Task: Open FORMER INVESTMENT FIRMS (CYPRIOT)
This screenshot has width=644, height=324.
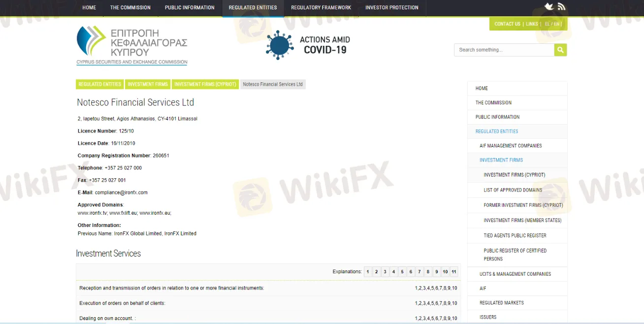Action: [x=517, y=205]
